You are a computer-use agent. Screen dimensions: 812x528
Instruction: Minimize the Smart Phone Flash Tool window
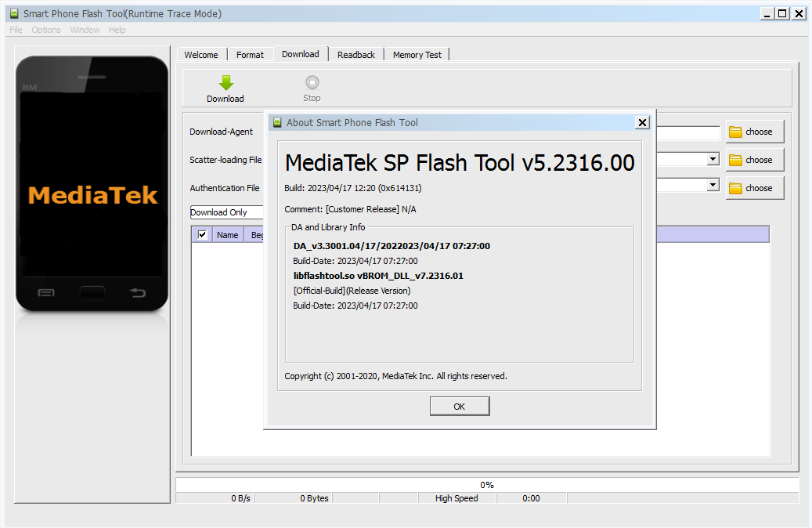(767, 14)
